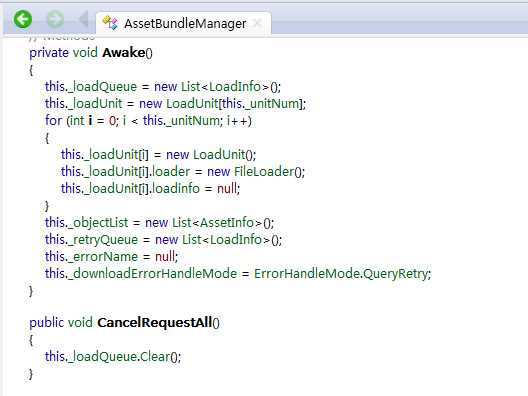Select the _errorName field reference

[x=103, y=257]
